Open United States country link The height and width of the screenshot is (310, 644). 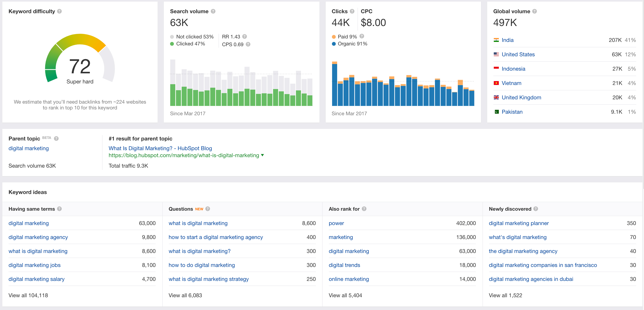[x=518, y=54]
